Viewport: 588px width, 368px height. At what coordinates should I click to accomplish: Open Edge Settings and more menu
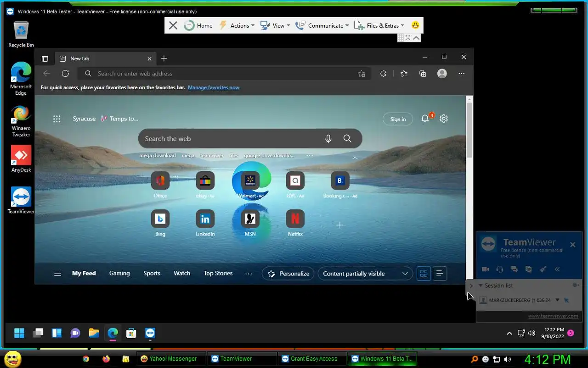(462, 74)
